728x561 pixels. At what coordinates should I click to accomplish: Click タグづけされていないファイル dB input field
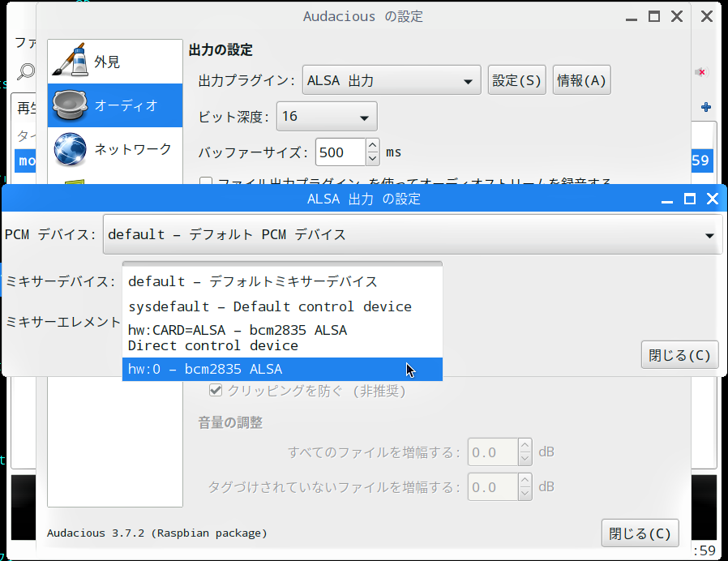[x=493, y=486]
